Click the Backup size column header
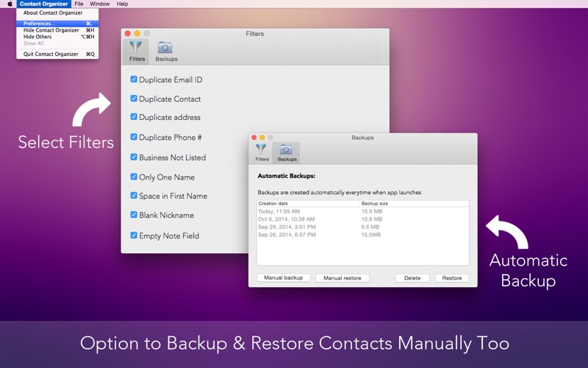This screenshot has height=368, width=588. pos(415,204)
